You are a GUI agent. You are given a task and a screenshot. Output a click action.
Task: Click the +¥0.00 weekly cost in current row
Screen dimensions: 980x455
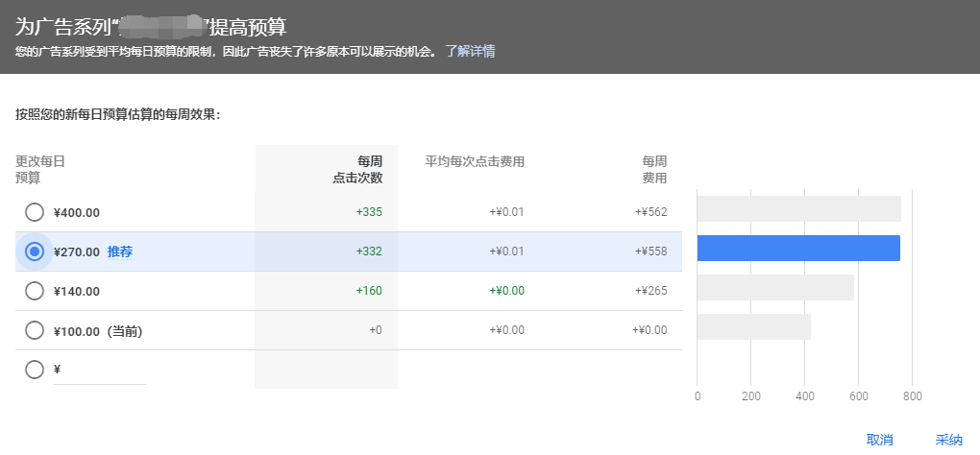click(649, 330)
